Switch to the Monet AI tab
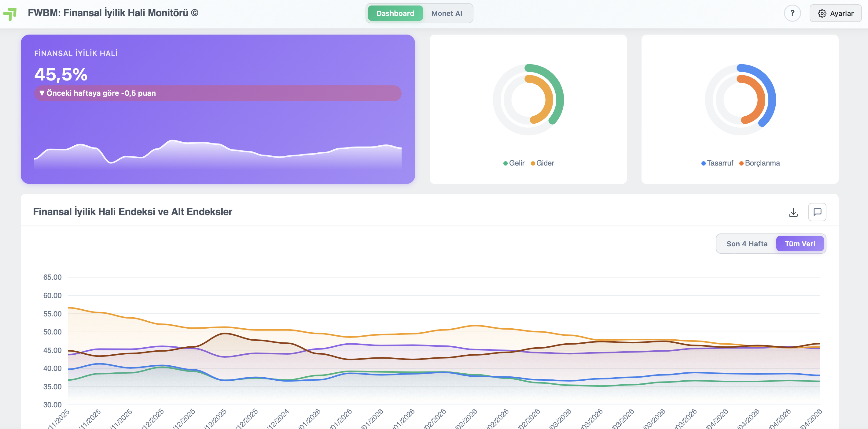Screen dimensions: 868x429 pyautogui.click(x=447, y=13)
